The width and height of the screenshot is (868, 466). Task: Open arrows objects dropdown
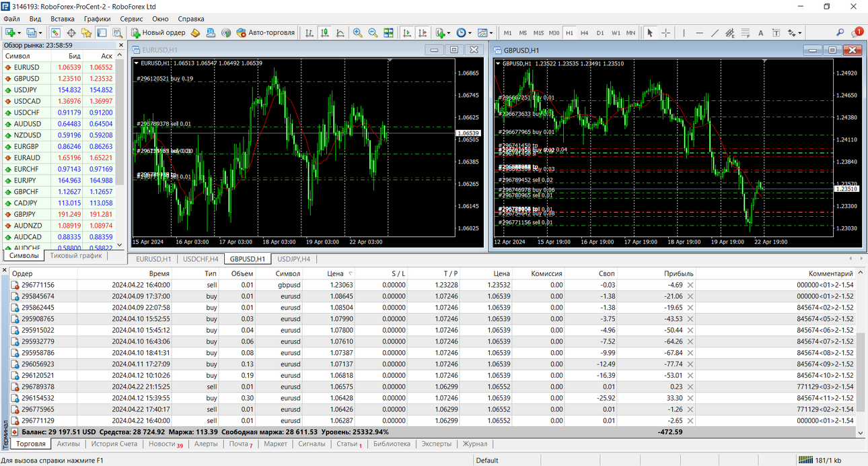coord(795,32)
